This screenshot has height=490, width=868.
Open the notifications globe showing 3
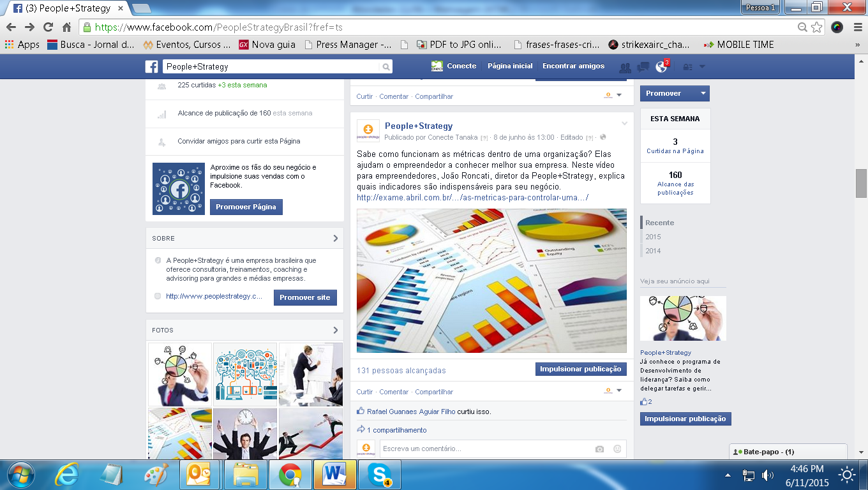pos(662,66)
